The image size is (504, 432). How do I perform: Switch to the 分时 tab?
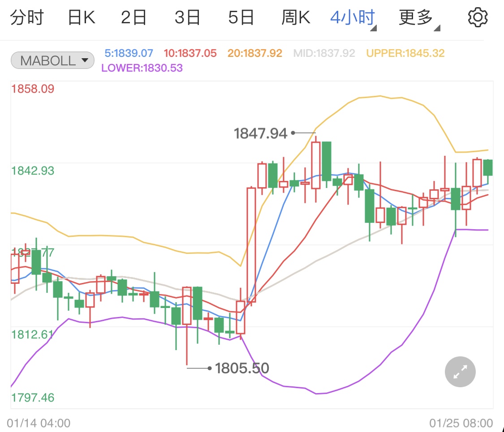point(27,17)
